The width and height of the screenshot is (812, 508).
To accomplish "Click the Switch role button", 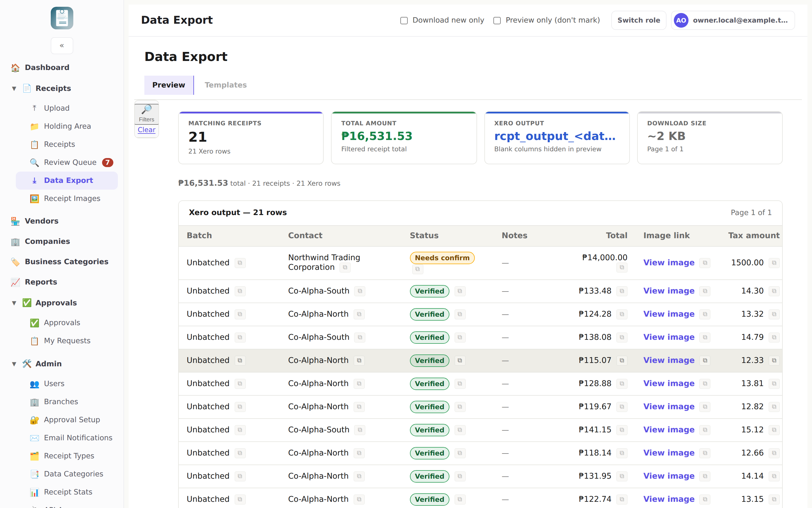I will pyautogui.click(x=639, y=21).
